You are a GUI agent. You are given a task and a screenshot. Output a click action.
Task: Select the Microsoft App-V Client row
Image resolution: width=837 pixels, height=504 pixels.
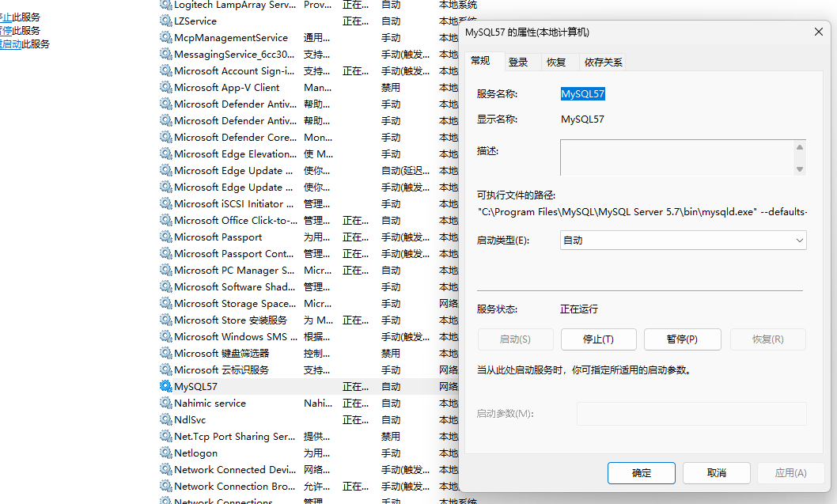309,87
